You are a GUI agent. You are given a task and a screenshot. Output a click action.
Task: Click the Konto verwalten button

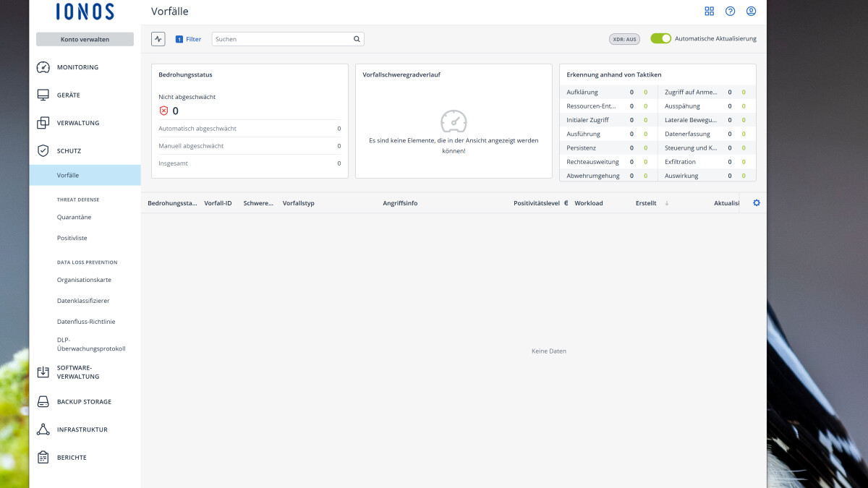click(85, 38)
